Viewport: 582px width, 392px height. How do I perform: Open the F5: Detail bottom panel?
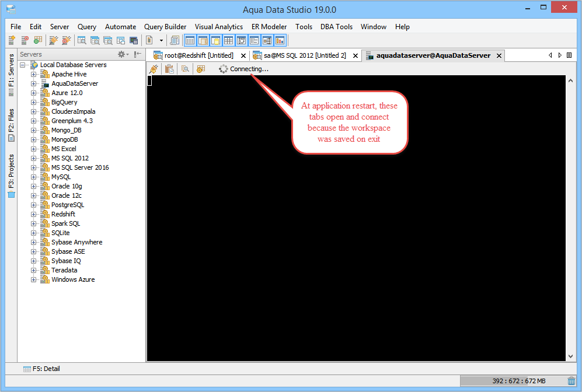coord(41,369)
